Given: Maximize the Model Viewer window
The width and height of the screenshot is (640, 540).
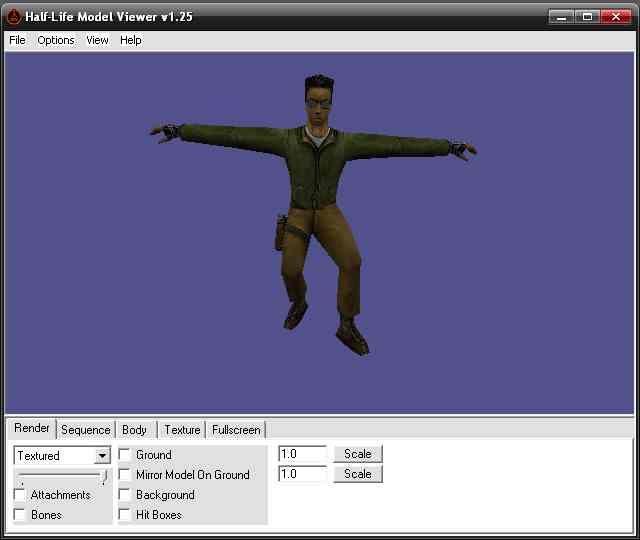Looking at the screenshot, I should (x=587, y=17).
